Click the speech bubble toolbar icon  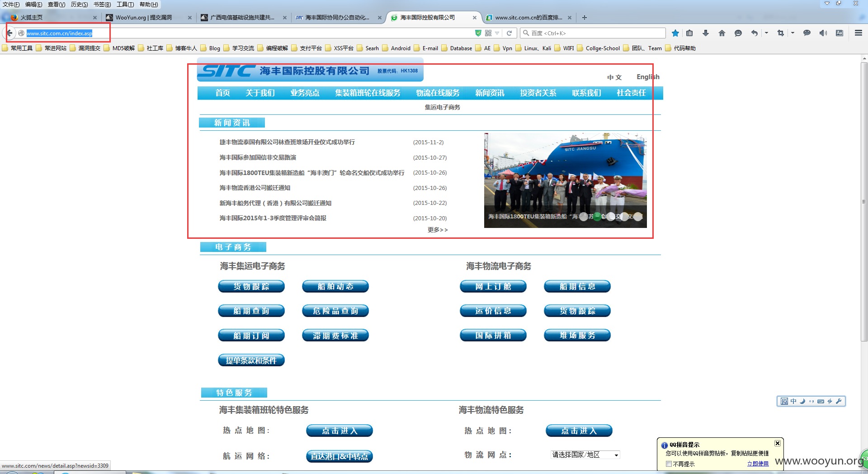tap(807, 33)
